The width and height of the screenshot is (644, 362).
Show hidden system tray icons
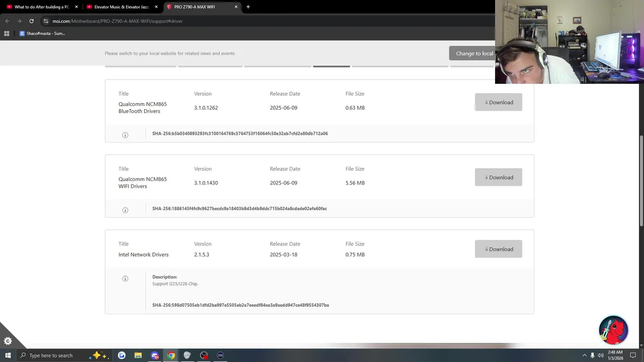(x=584, y=355)
